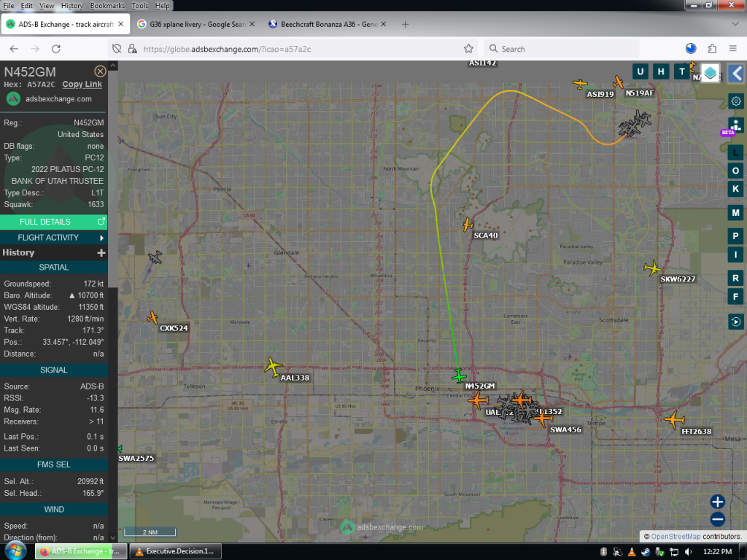Toggle the K map option button
This screenshot has height=560, width=747.
click(735, 189)
